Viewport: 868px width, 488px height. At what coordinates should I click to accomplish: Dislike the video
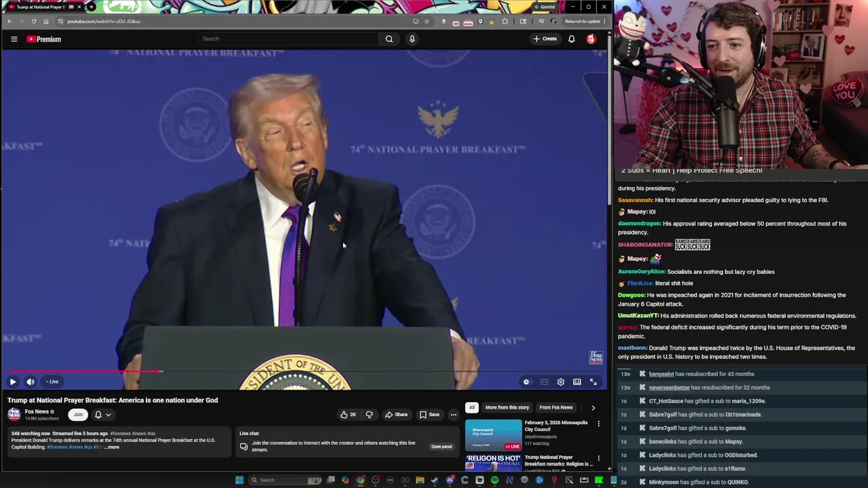click(370, 414)
